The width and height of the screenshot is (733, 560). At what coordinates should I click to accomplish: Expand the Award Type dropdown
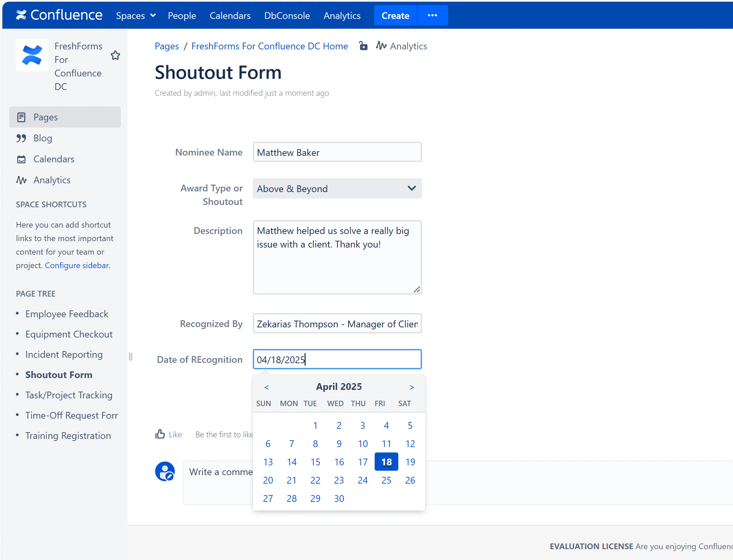(x=337, y=188)
